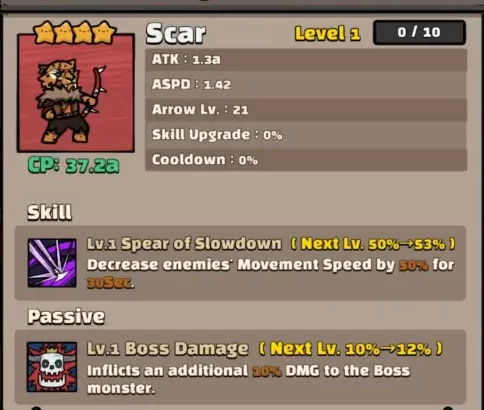Image resolution: width=484 pixels, height=410 pixels.
Task: Open the Passive section heading
Action: pos(66,317)
